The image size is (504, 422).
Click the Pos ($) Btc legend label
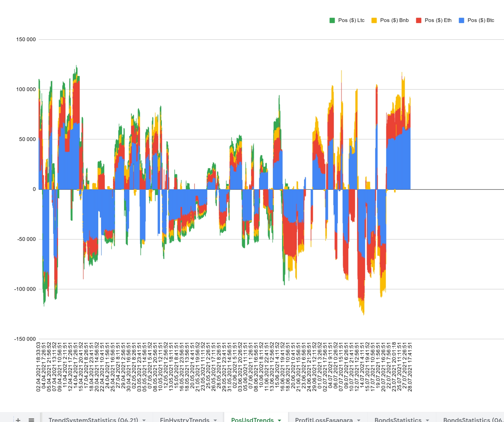click(480, 20)
